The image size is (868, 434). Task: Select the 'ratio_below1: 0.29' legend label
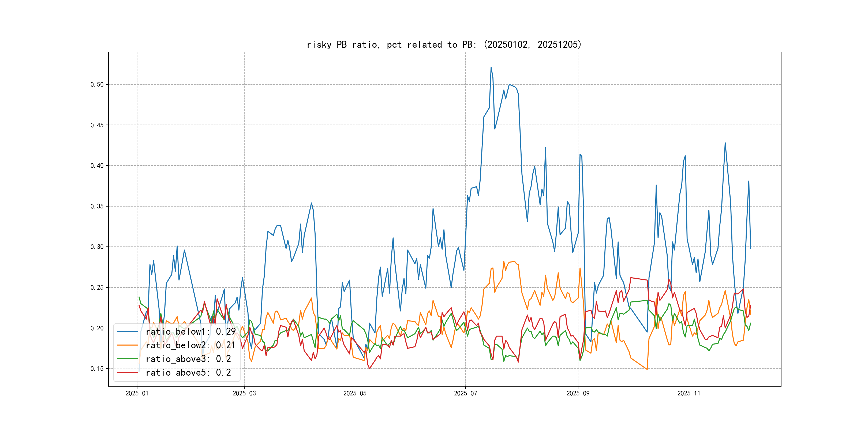(190, 332)
